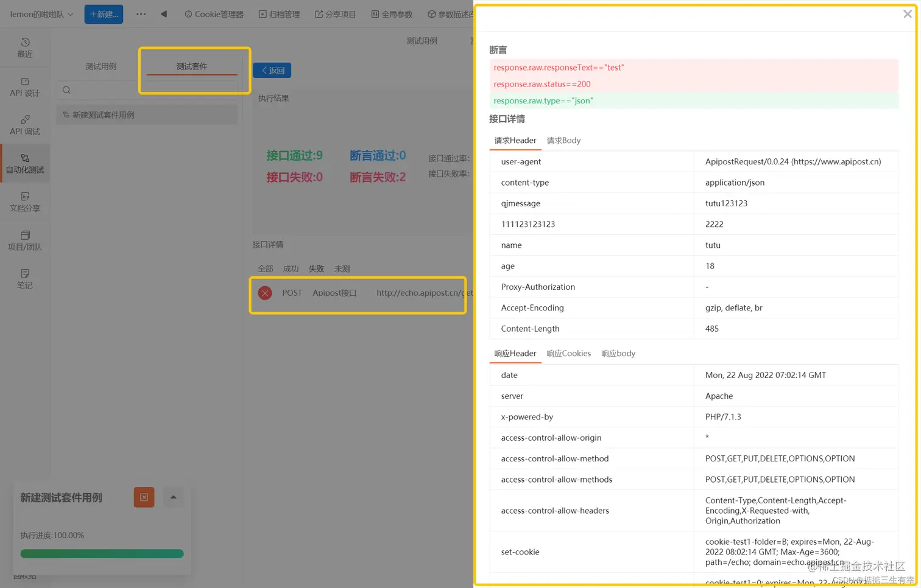Viewport: 921px width, 588px height.
Task: Click the date response header value
Action: click(766, 375)
